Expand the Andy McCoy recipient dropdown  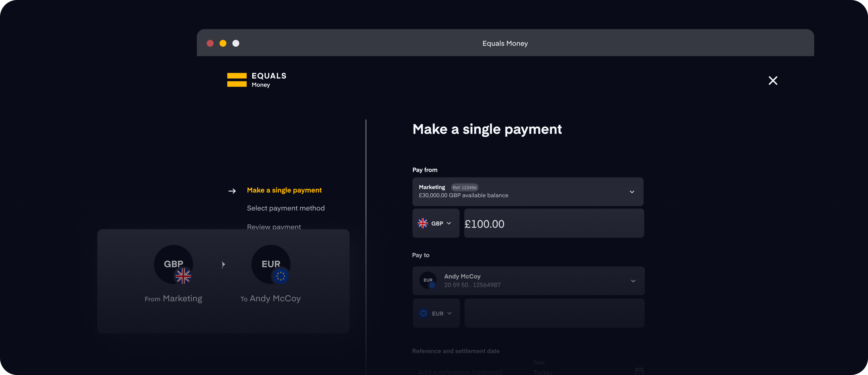tap(528, 281)
